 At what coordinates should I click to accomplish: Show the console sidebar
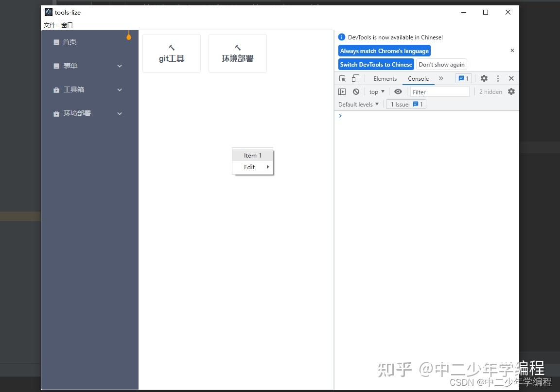tap(342, 92)
